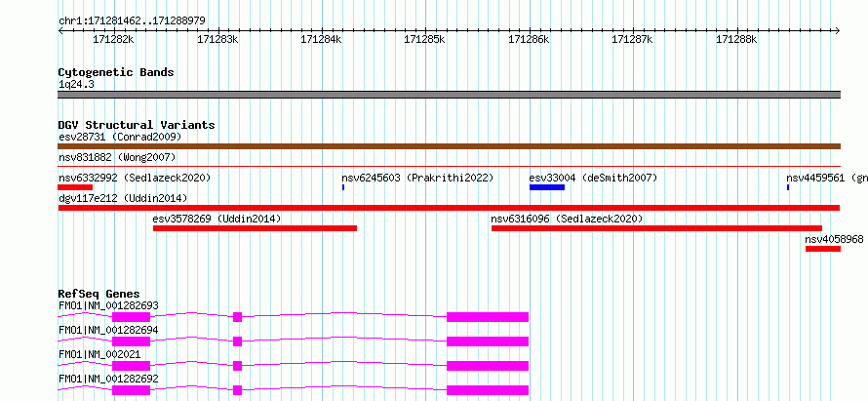Click the left arrowhead of the ruler
868x401 pixels.
tap(60, 30)
